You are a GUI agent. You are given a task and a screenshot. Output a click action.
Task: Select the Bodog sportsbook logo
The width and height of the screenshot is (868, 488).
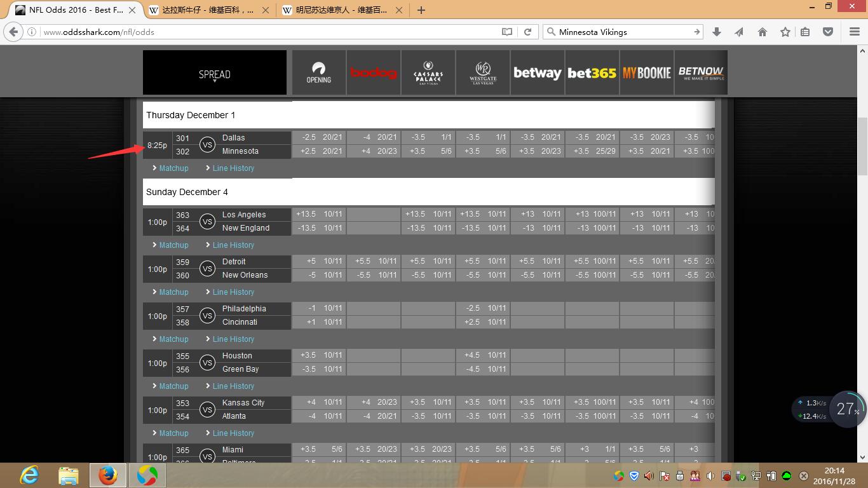pos(374,73)
